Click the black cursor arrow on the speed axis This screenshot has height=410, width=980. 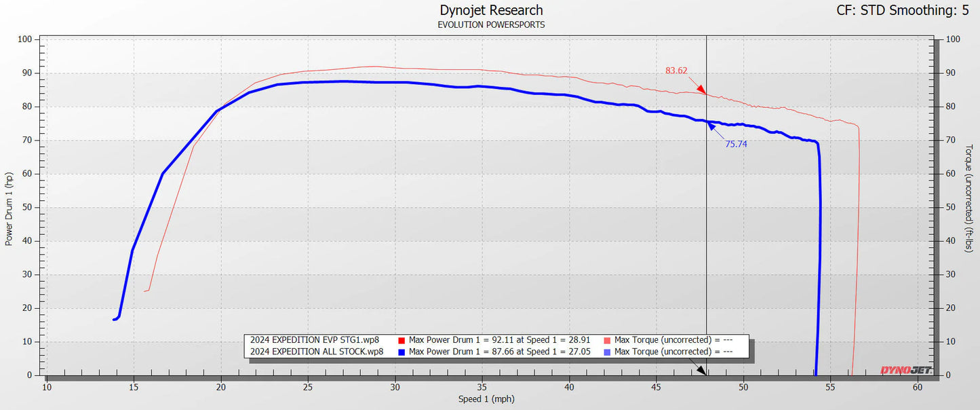click(x=701, y=370)
